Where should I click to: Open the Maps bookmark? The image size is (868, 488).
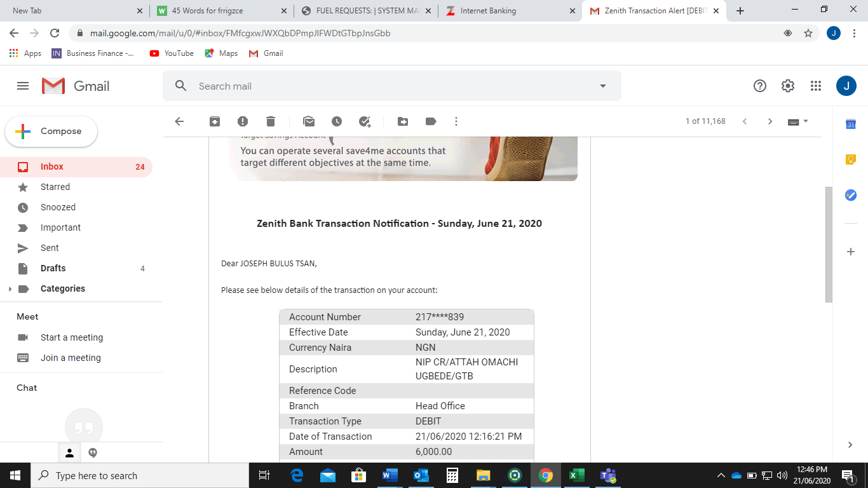point(221,53)
